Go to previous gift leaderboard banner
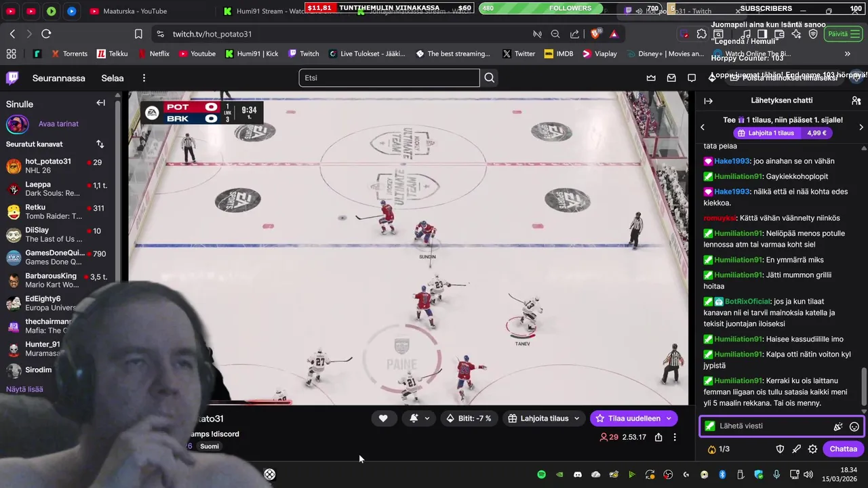The width and height of the screenshot is (868, 488). click(x=703, y=127)
